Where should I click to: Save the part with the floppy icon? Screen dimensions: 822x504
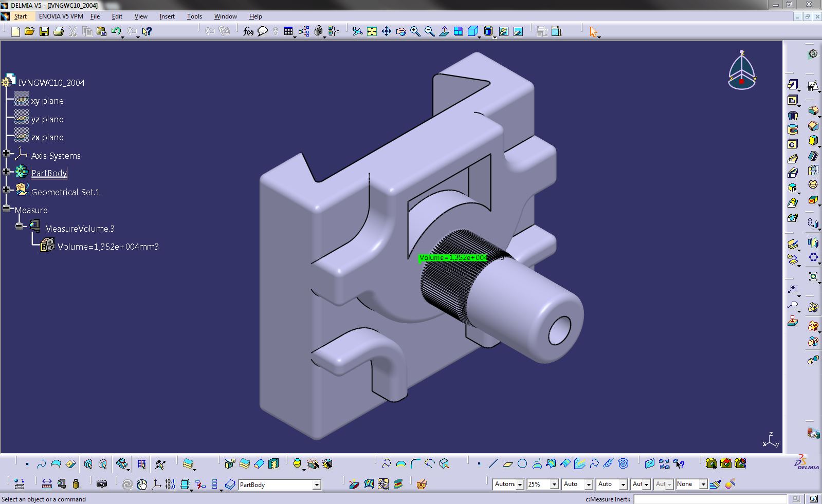point(44,31)
